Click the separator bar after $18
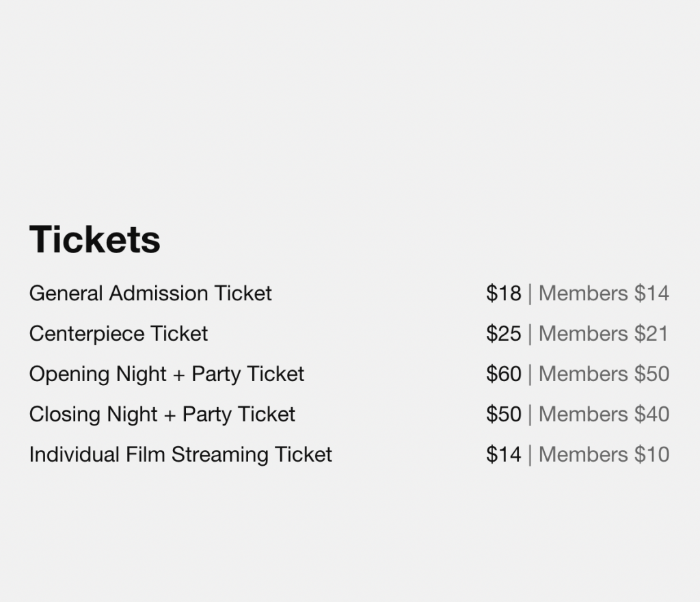700x602 pixels. click(530, 294)
